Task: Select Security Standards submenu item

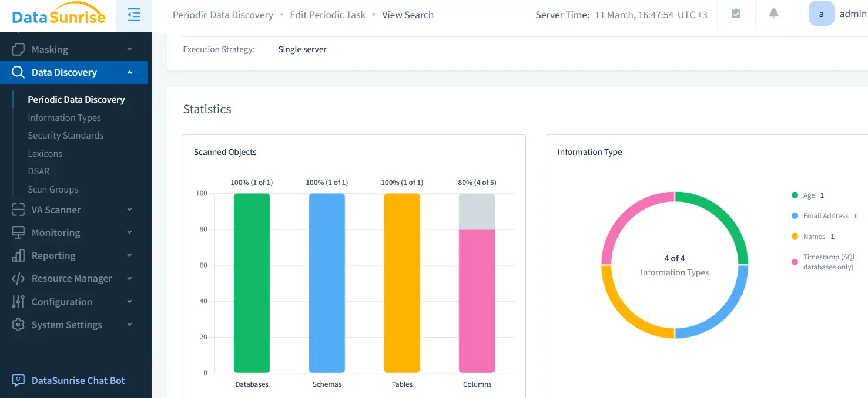Action: click(65, 135)
